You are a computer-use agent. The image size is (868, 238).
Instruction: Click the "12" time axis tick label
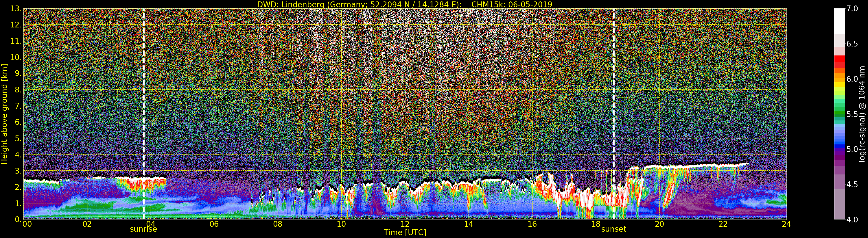pyautogui.click(x=405, y=224)
